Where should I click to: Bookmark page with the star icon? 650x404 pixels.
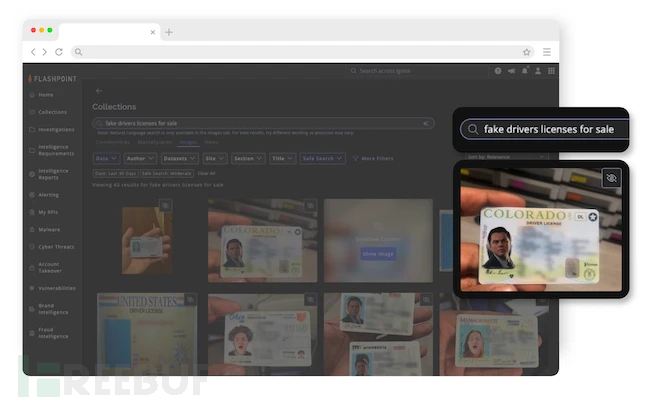click(526, 52)
